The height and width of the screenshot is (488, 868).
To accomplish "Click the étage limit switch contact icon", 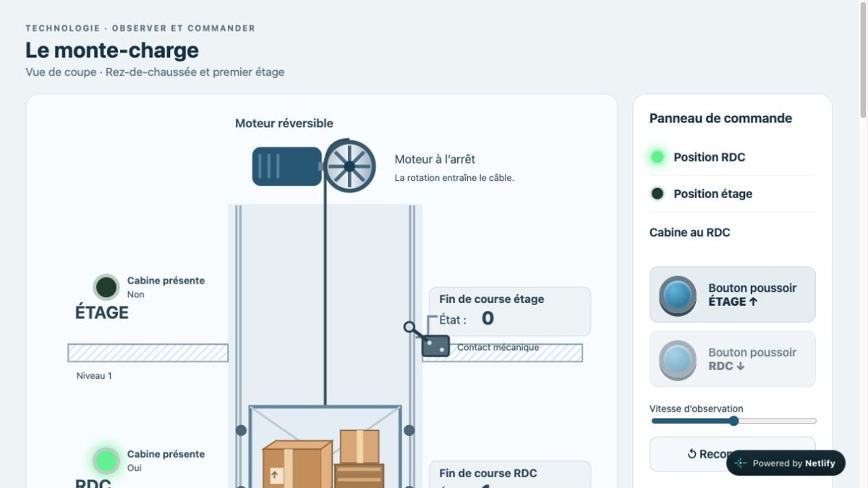I will [x=435, y=345].
